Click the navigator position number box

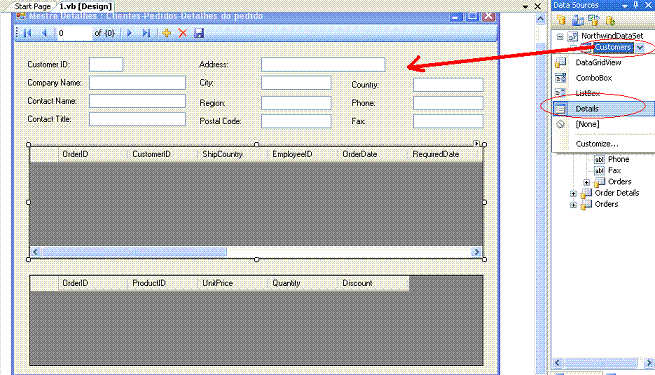(74, 33)
